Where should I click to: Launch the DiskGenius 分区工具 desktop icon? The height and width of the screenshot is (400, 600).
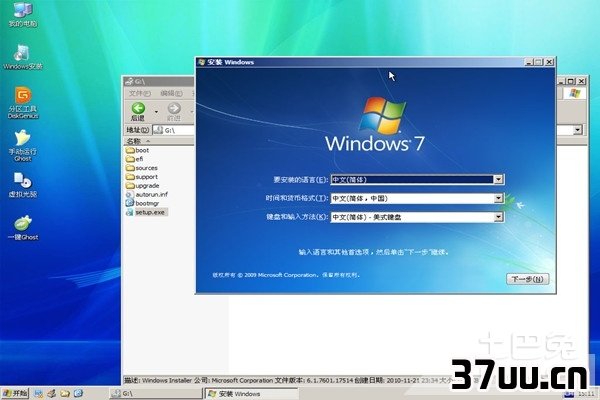pyautogui.click(x=23, y=103)
